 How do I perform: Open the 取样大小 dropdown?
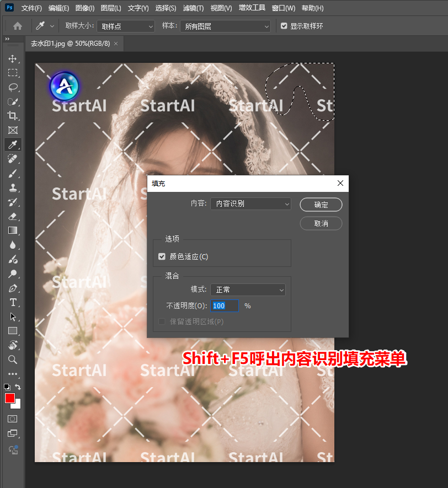tap(126, 26)
